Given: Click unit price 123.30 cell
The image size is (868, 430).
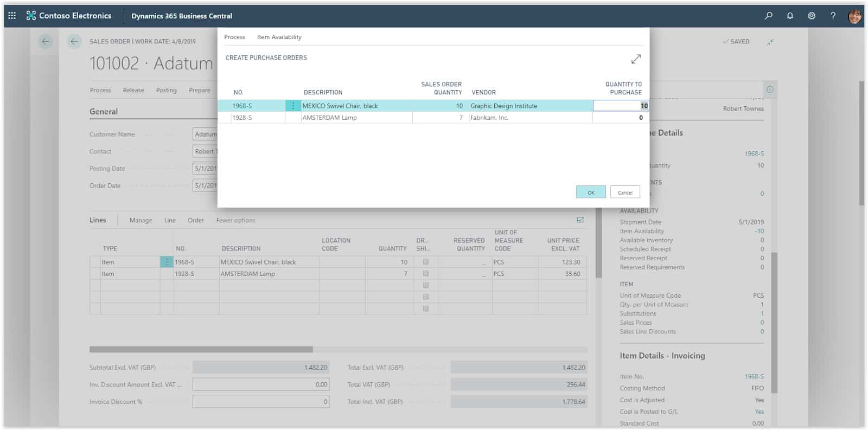Looking at the screenshot, I should click(x=563, y=262).
